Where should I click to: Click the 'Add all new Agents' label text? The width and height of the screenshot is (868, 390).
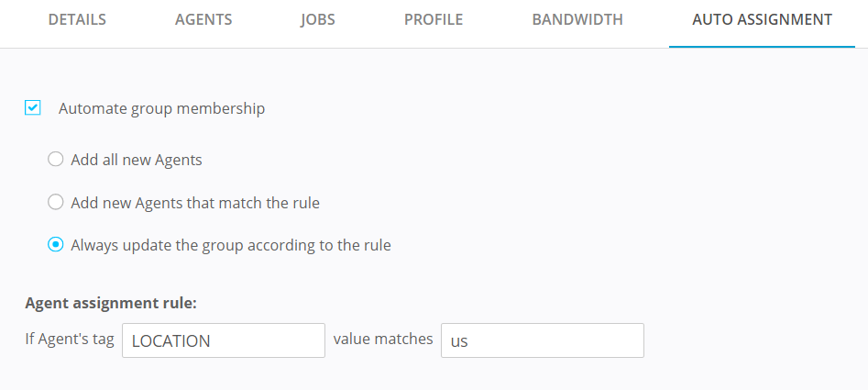tap(137, 160)
